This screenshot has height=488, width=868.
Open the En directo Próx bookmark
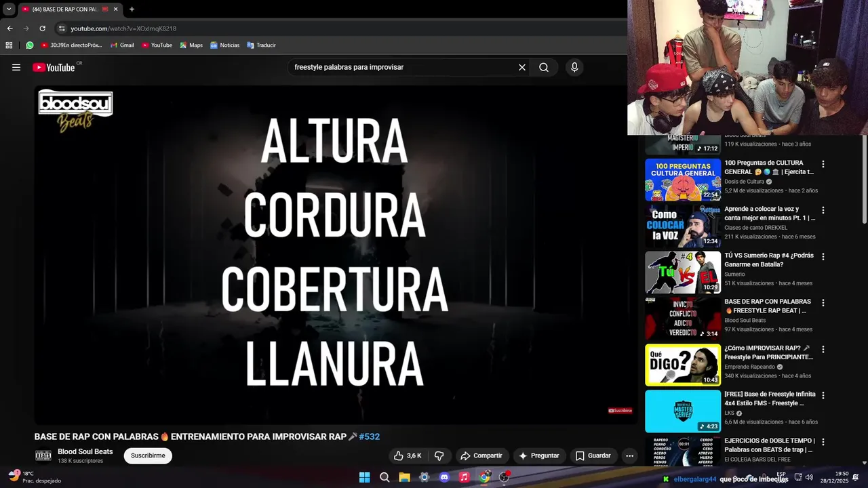(71, 45)
